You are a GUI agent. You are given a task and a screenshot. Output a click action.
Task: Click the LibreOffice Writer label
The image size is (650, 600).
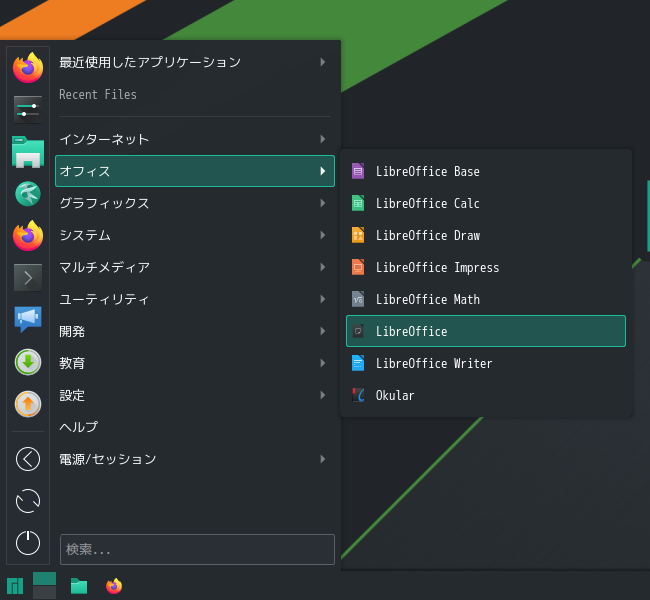click(434, 363)
